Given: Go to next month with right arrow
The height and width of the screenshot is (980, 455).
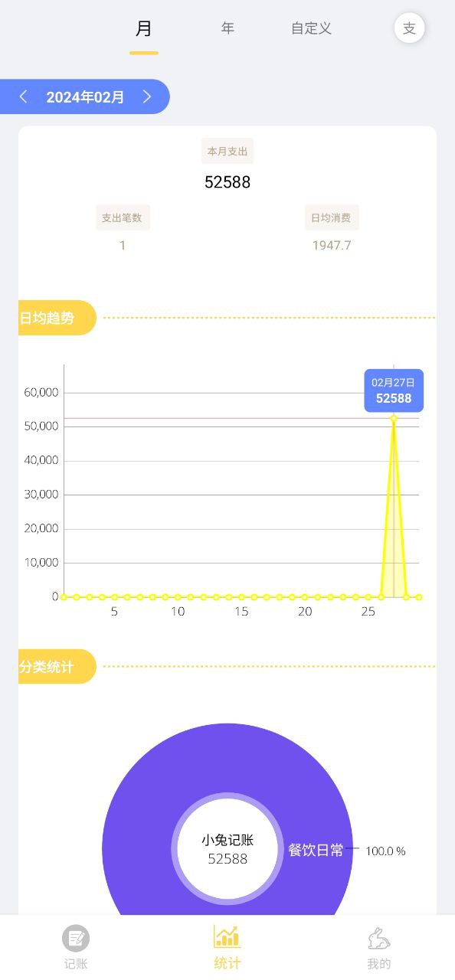Looking at the screenshot, I should point(147,96).
